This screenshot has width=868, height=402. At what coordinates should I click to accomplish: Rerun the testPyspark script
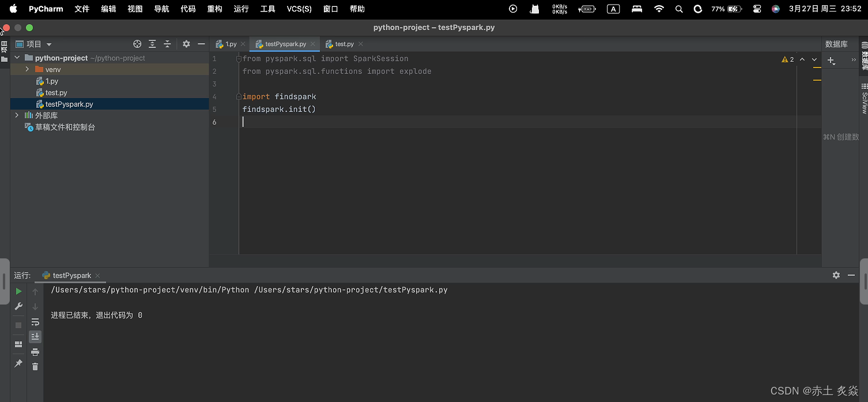[18, 291]
